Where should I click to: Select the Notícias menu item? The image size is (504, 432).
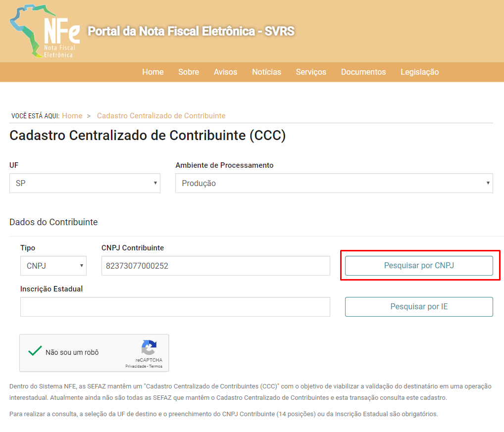coord(266,72)
